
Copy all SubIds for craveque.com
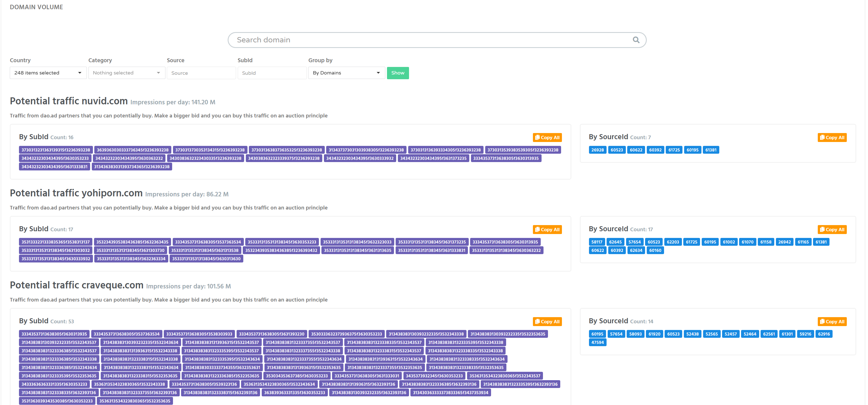coord(547,321)
